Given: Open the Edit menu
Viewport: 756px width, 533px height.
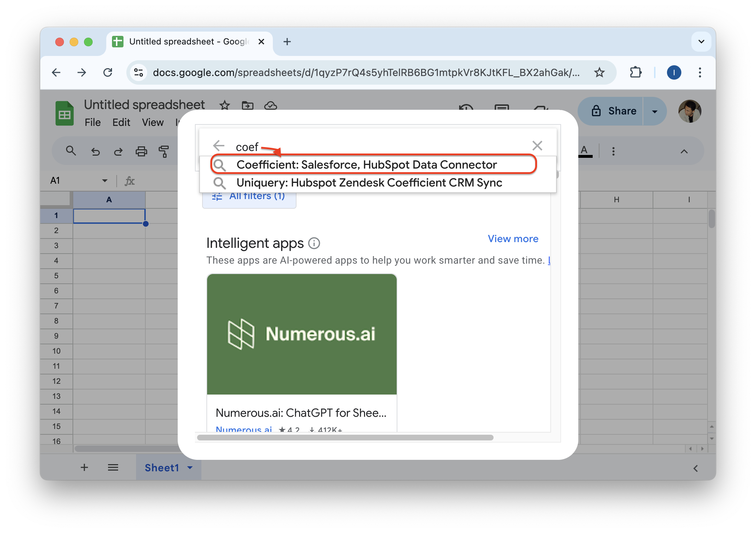Looking at the screenshot, I should (121, 122).
